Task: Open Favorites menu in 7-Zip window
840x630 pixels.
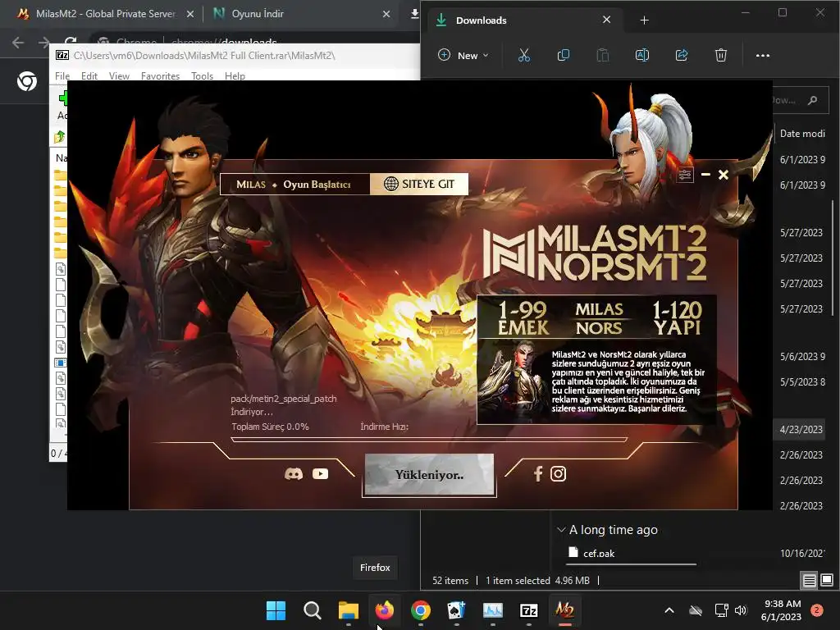Action: tap(160, 76)
